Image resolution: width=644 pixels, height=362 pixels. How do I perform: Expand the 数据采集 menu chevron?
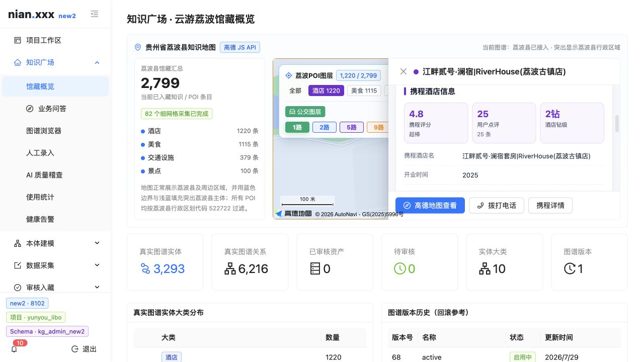(x=97, y=265)
